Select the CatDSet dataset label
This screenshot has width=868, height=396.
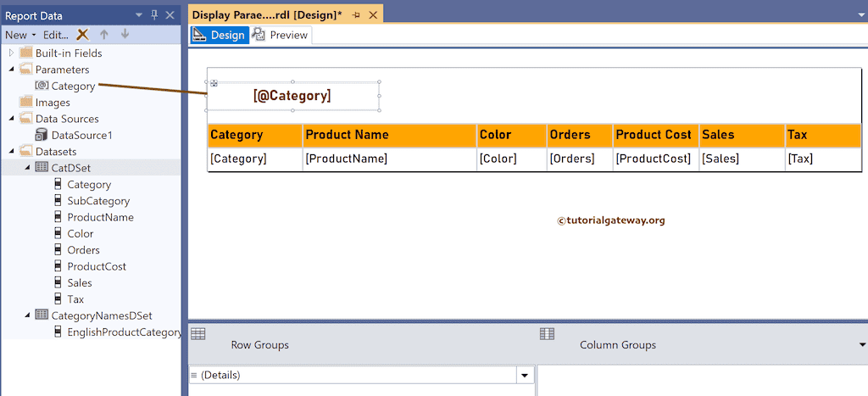tap(71, 168)
